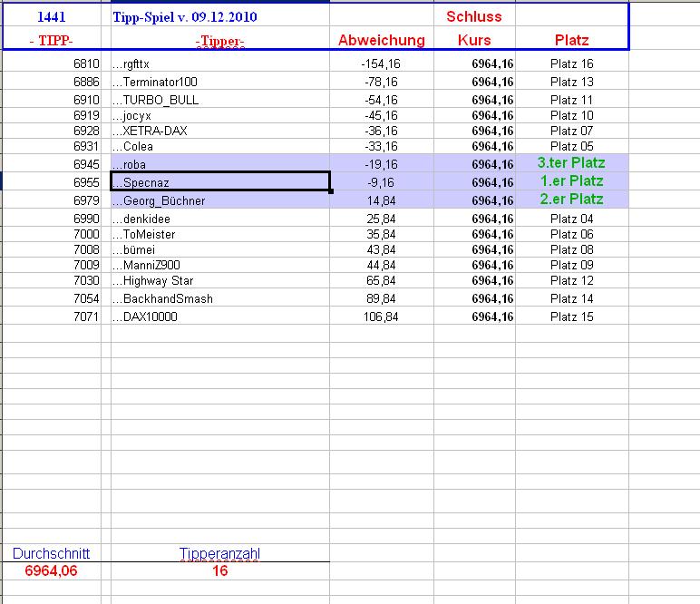Select tip value 6931
Image resolution: width=700 pixels, height=604 pixels.
(x=87, y=146)
